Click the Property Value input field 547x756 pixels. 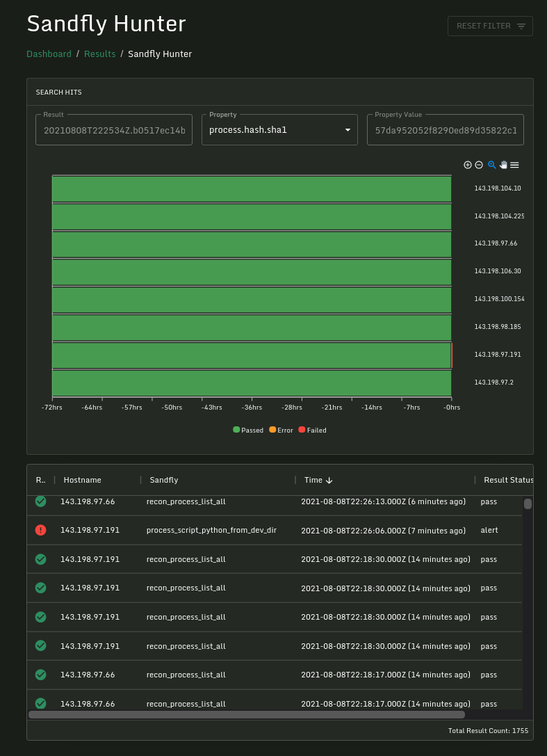click(446, 129)
